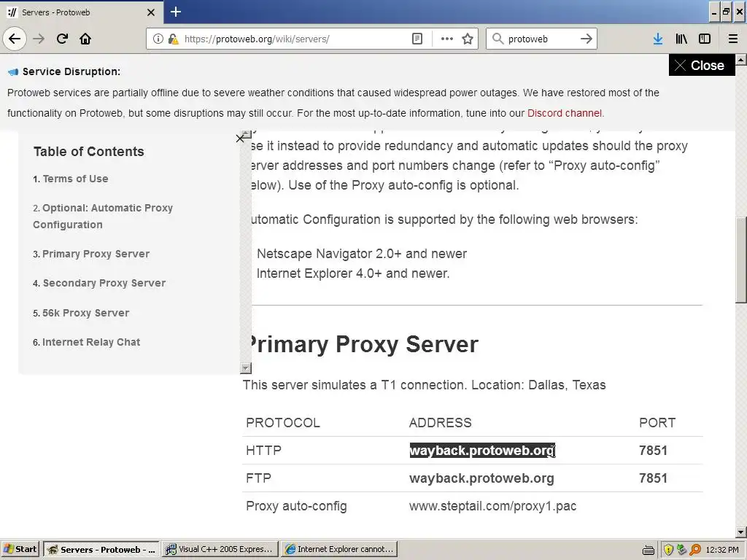Viewport: 747px width, 560px height.
Task: Click the Service Disruption megaphone icon
Action: click(13, 72)
